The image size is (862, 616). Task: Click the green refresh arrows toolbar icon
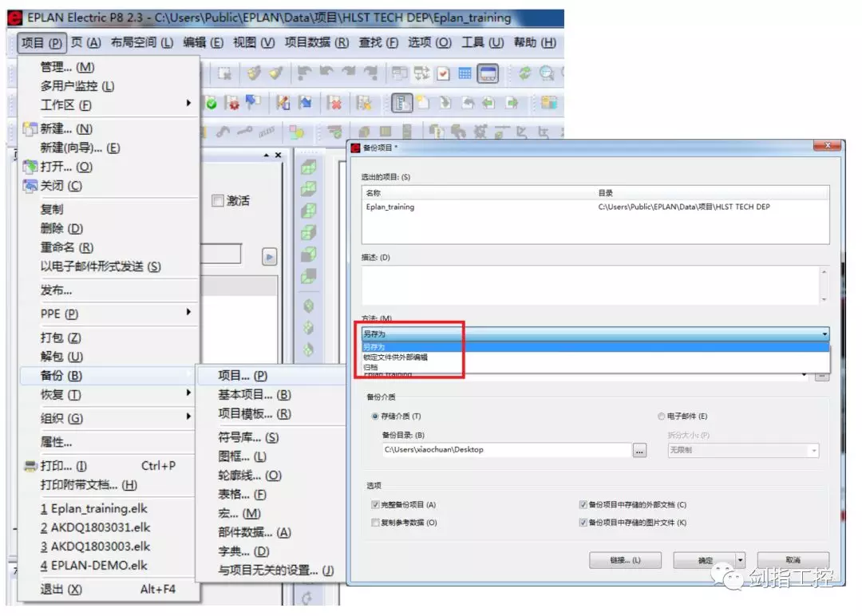pos(525,73)
